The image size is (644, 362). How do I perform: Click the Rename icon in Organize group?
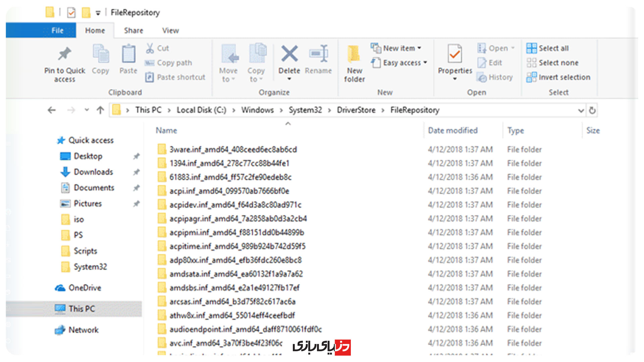coord(319,54)
